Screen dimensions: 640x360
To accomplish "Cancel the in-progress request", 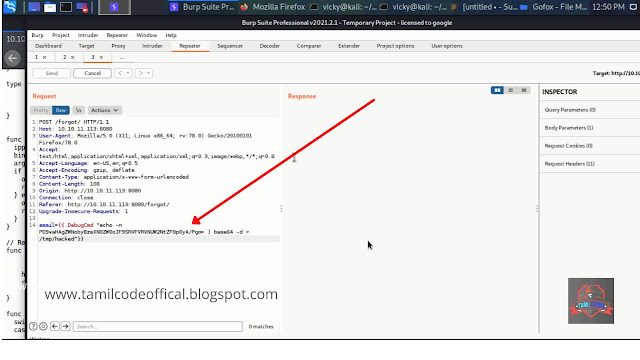I will tap(92, 73).
